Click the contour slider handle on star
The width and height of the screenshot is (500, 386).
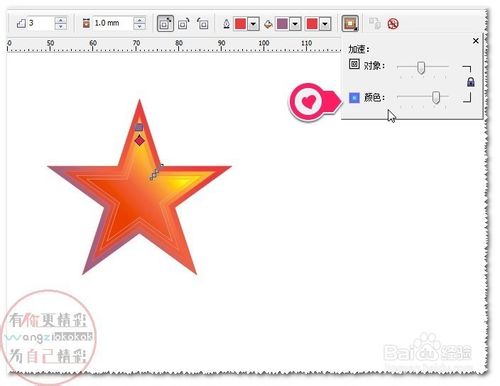154,175
